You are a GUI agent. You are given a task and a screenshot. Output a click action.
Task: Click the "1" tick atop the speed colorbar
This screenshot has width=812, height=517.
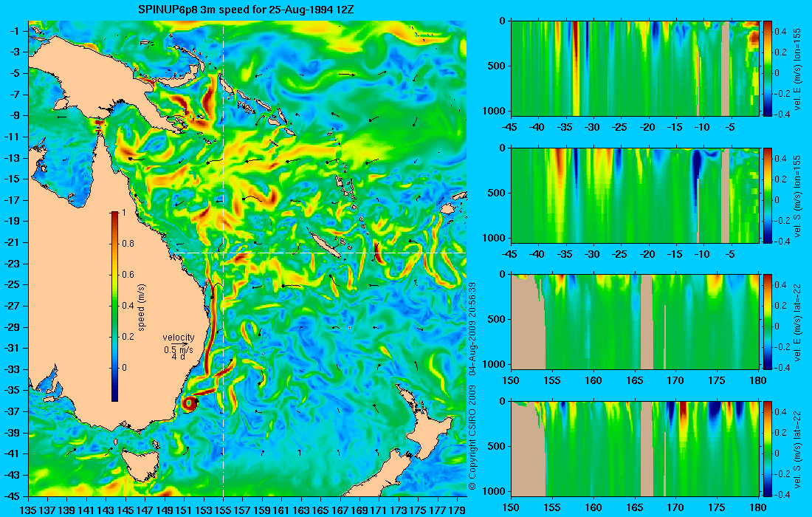(123, 213)
